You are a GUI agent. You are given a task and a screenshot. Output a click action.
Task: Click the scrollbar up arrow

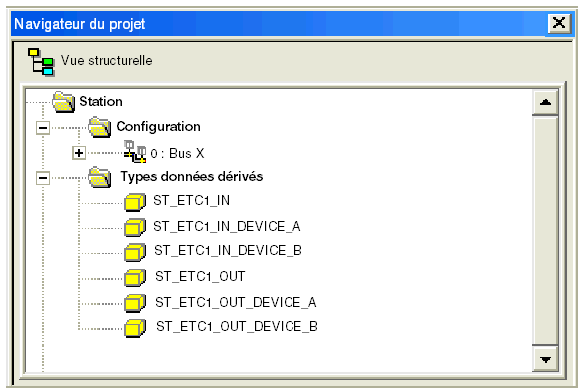pos(545,102)
